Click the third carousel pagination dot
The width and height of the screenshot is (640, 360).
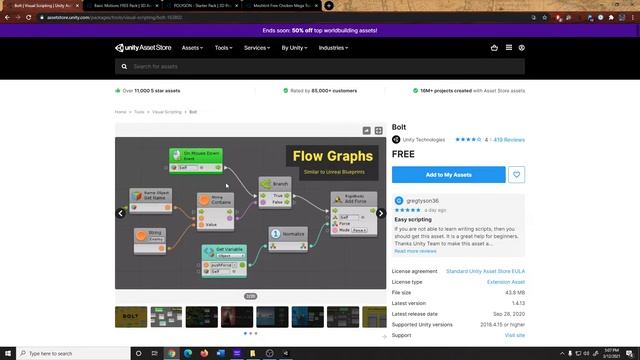[x=256, y=333]
